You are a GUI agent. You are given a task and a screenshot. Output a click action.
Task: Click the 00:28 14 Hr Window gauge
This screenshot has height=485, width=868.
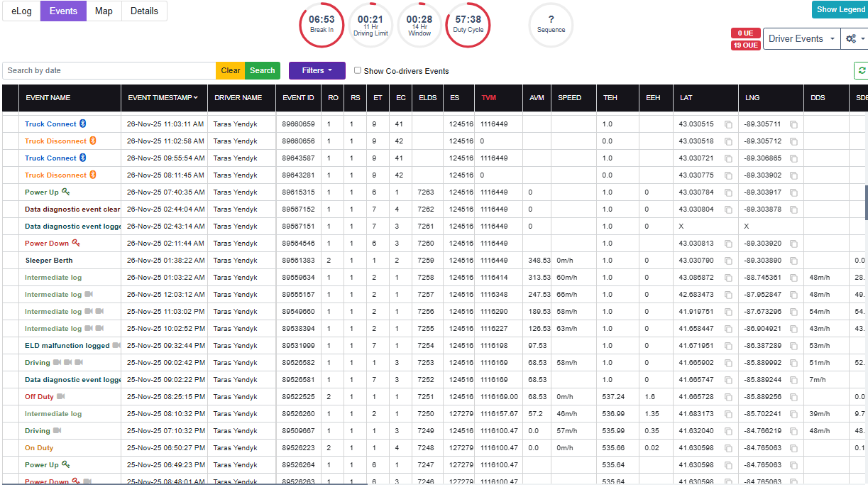(419, 25)
